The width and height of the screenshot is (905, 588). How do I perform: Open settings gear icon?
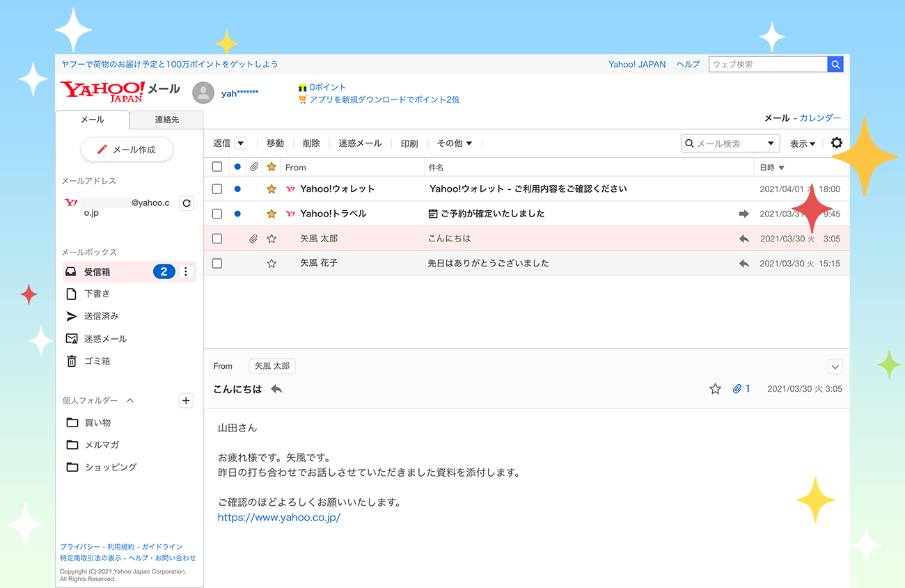tap(837, 143)
